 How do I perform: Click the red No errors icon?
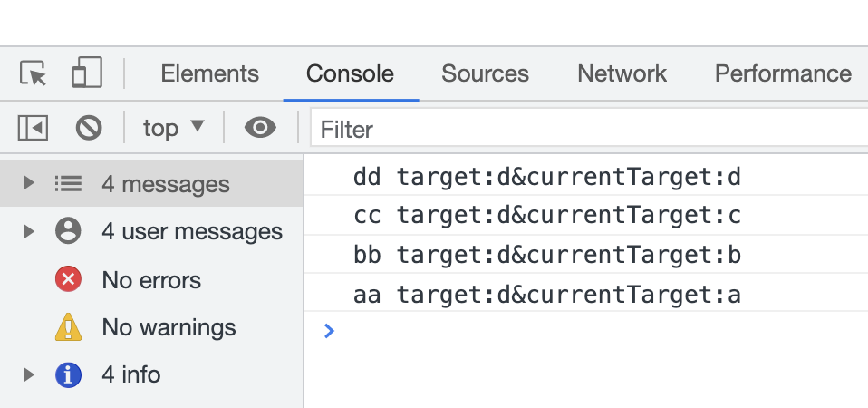[69, 280]
